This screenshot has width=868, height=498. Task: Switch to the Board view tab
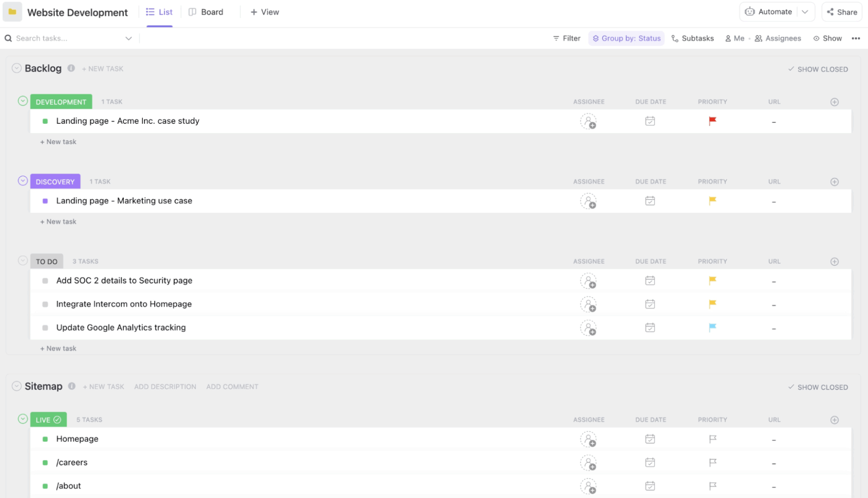tap(206, 12)
